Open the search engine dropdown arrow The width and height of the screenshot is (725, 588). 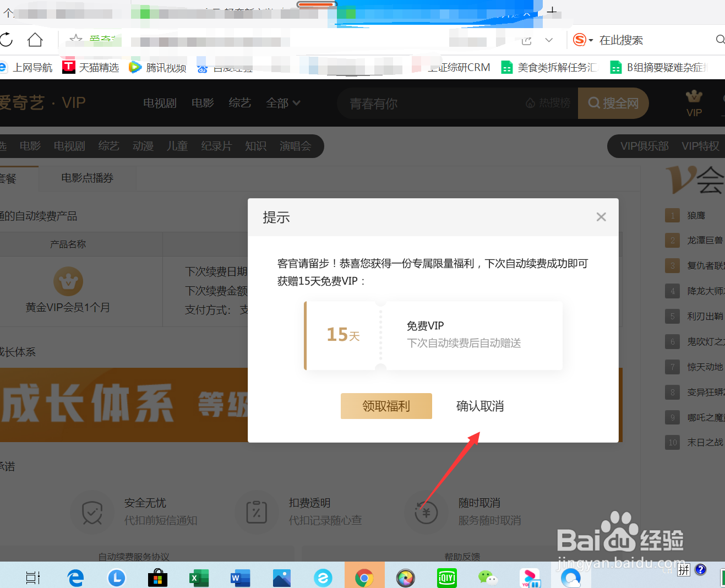pyautogui.click(x=591, y=40)
